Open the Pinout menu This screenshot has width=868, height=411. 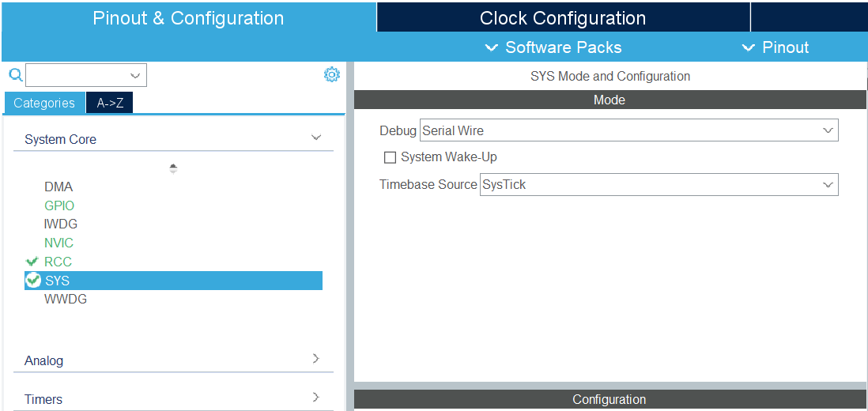pos(776,47)
